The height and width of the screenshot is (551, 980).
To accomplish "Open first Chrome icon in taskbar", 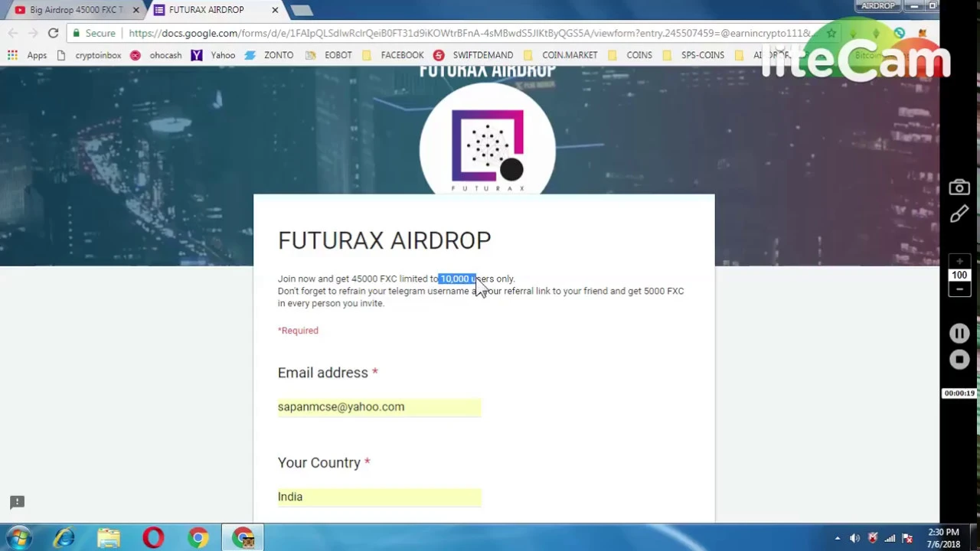I will [x=198, y=538].
